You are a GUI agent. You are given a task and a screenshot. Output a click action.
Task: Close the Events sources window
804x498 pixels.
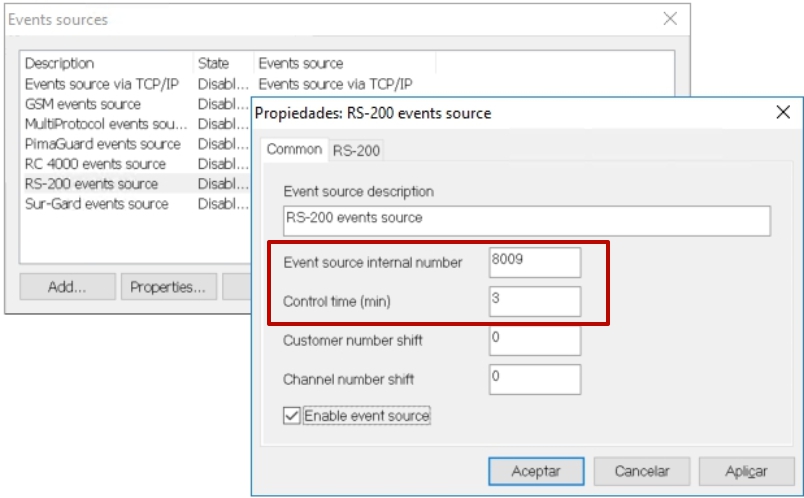(670, 19)
